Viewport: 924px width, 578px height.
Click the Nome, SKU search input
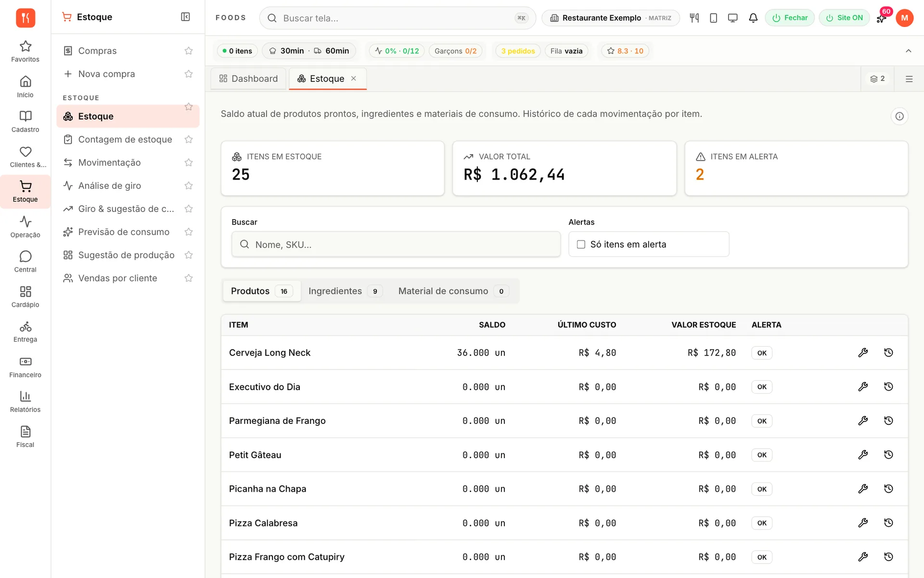pyautogui.click(x=396, y=244)
